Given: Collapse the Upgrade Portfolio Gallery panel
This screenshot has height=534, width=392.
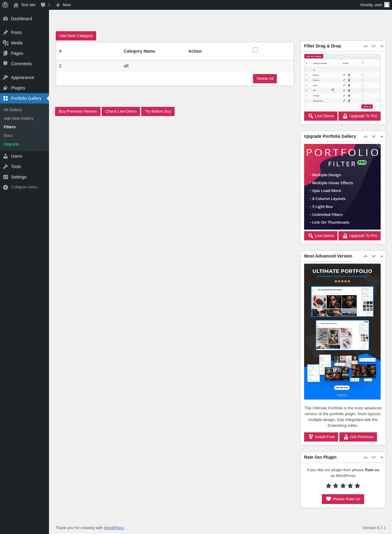Looking at the screenshot, I should pos(382,136).
